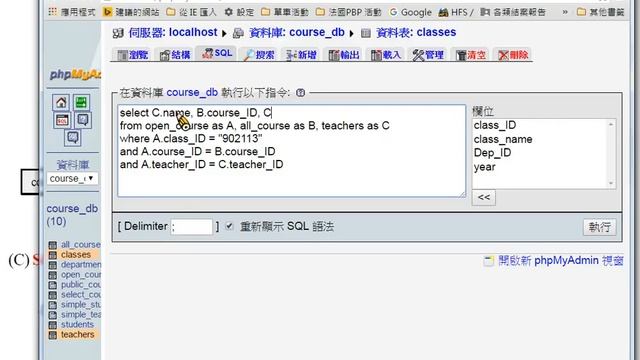Open the Import (載入) tab
Image resolution: width=640 pixels, height=360 pixels.
click(x=386, y=55)
